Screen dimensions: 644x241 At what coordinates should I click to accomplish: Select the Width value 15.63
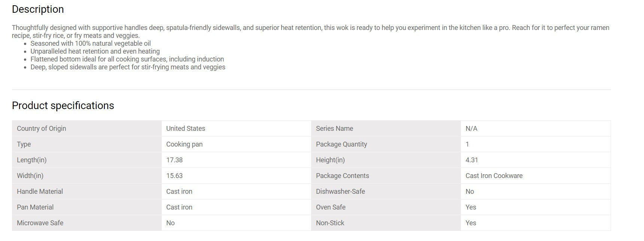[x=174, y=176]
